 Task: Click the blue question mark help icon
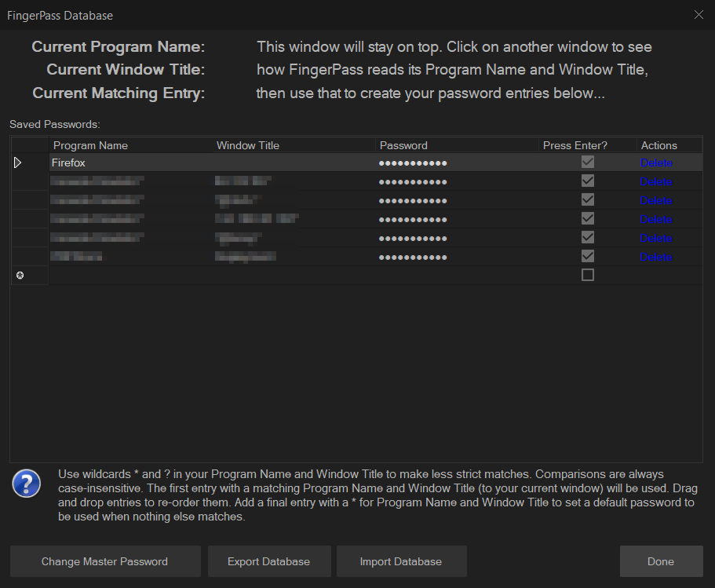click(x=26, y=484)
